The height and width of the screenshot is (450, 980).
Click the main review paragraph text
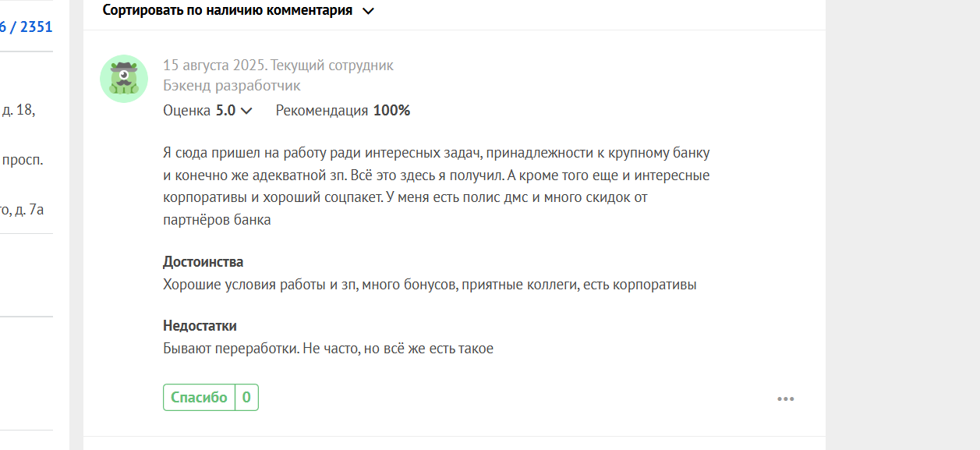[437, 186]
